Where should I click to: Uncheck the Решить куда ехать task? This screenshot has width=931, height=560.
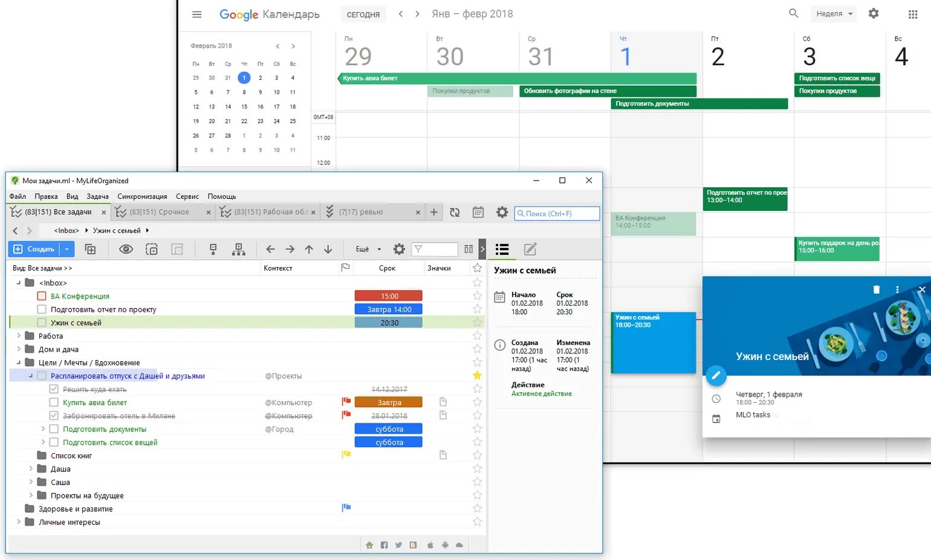click(54, 389)
